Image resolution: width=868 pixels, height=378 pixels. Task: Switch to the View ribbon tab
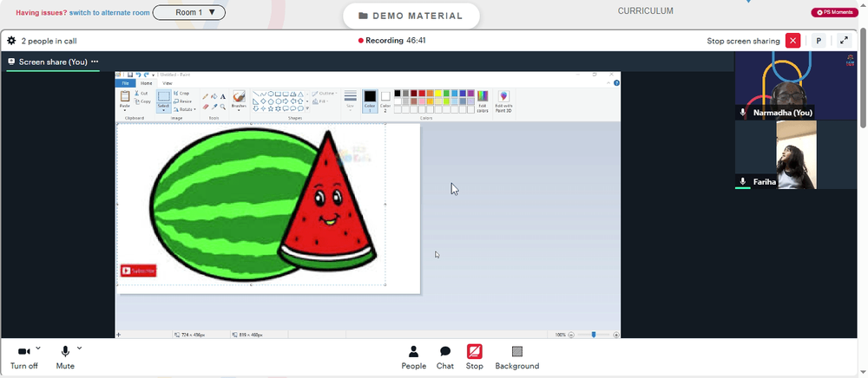point(168,83)
